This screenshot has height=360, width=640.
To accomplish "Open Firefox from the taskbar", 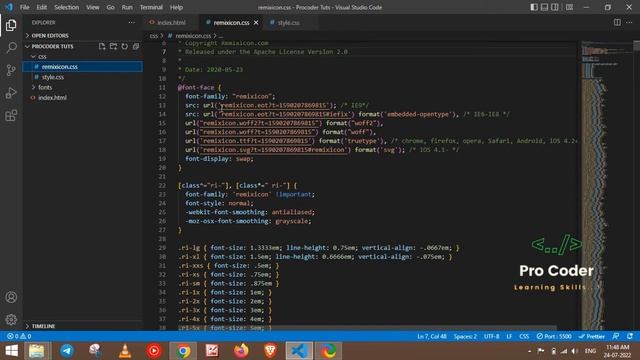I will (241, 351).
